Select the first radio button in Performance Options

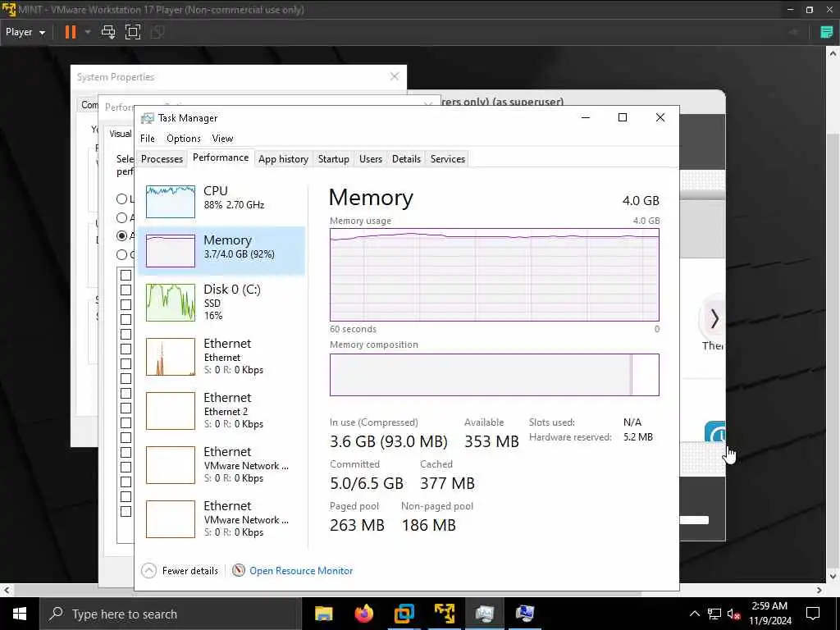122,199
